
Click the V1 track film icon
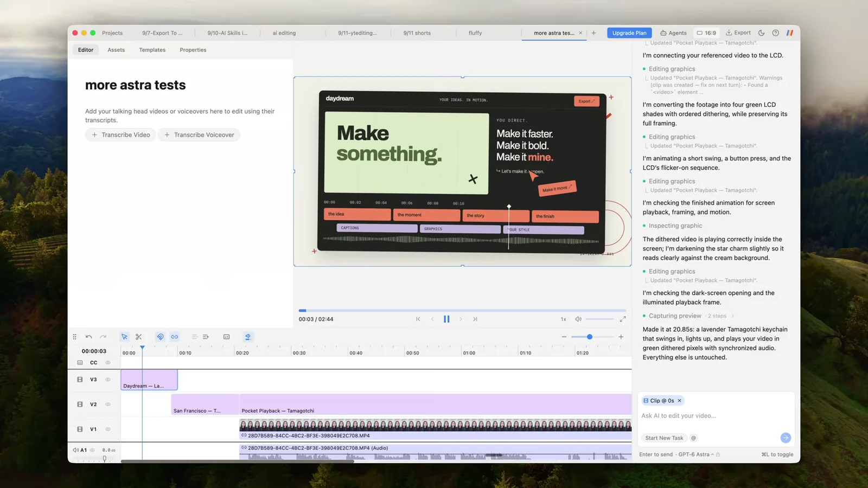click(x=80, y=429)
